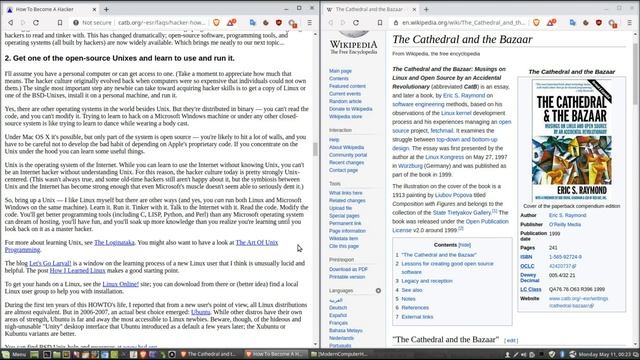640x360 pixels.
Task: Jump to External links in Contents
Action: pyautogui.click(x=417, y=317)
